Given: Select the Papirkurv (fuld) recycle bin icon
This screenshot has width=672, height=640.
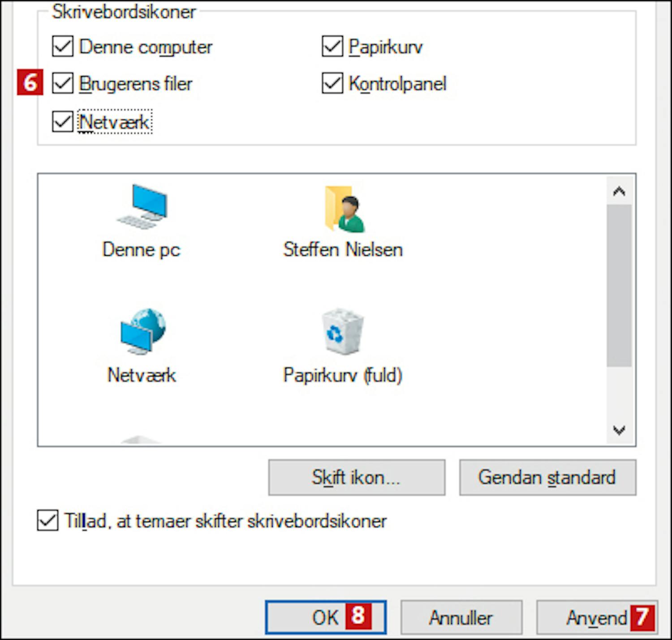Looking at the screenshot, I should pyautogui.click(x=343, y=332).
